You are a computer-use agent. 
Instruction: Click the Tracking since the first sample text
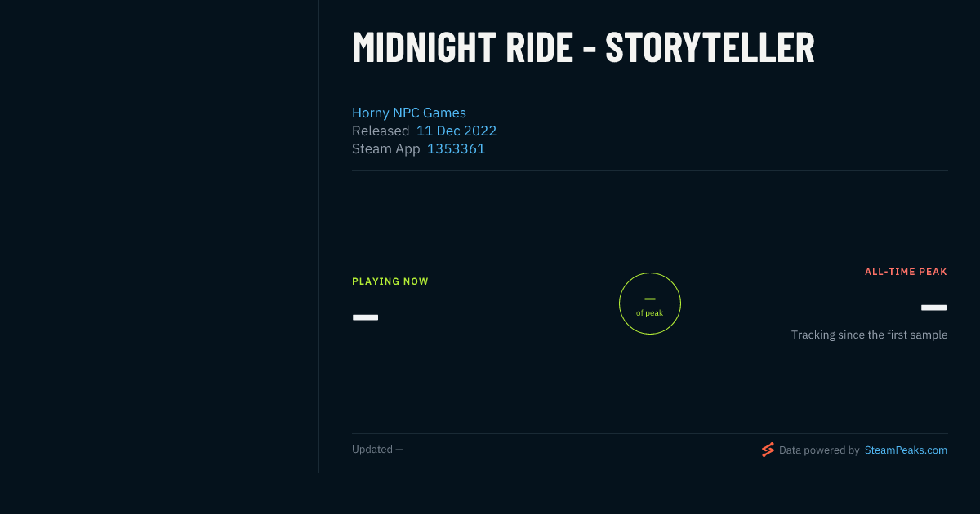coord(869,335)
